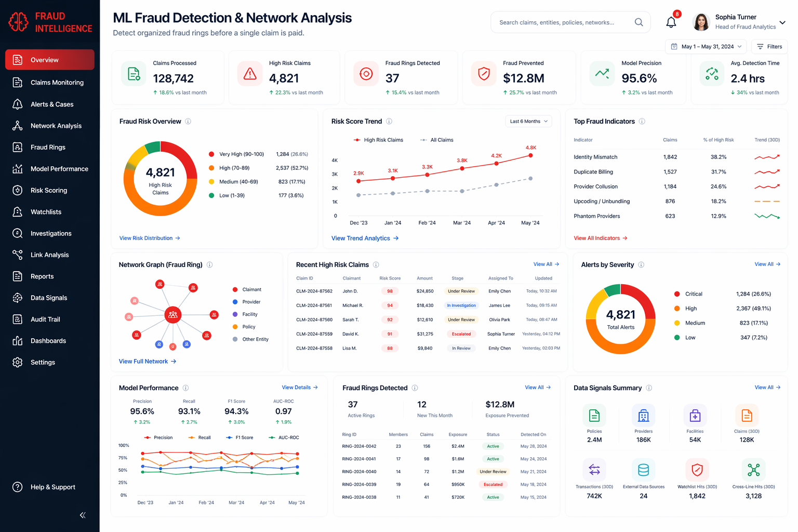Click info icon beside Risk Score Trend
This screenshot has height=532, width=798.
389,122
